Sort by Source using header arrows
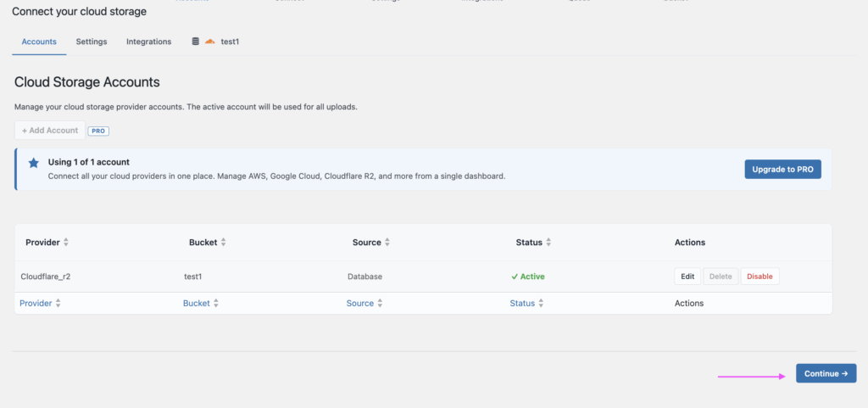Image resolution: width=868 pixels, height=408 pixels. 387,243
